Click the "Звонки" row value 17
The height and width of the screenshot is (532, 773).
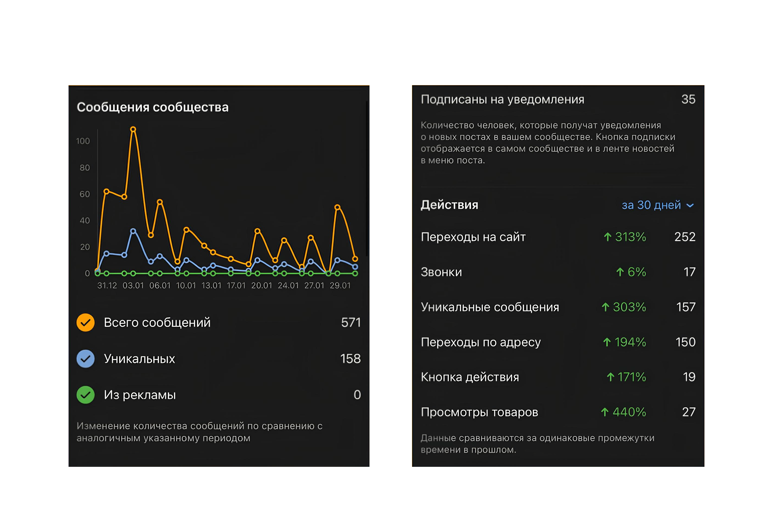coord(689,272)
